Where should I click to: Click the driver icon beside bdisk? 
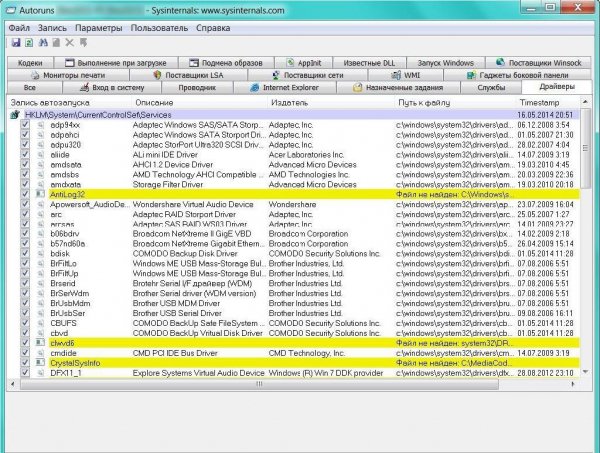pos(41,254)
